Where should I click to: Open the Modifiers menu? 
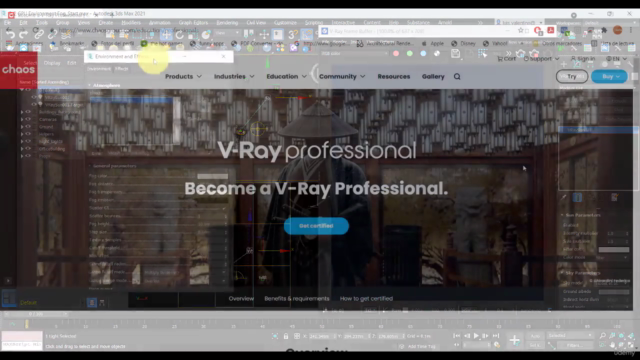tap(131, 22)
